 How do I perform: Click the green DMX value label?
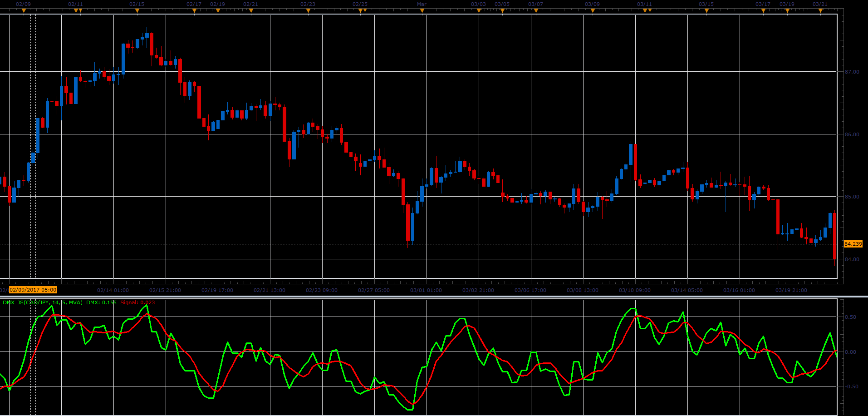coord(101,302)
